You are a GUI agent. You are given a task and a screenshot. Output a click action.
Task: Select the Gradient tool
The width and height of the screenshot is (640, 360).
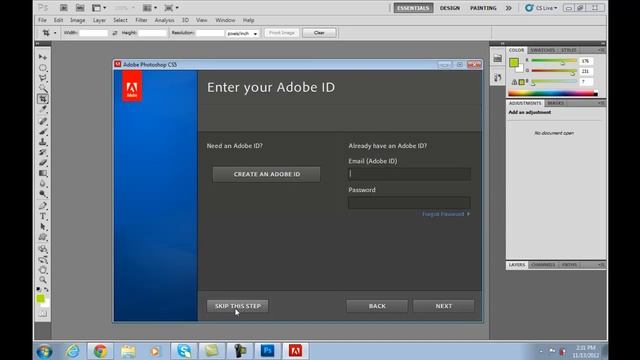click(x=42, y=174)
